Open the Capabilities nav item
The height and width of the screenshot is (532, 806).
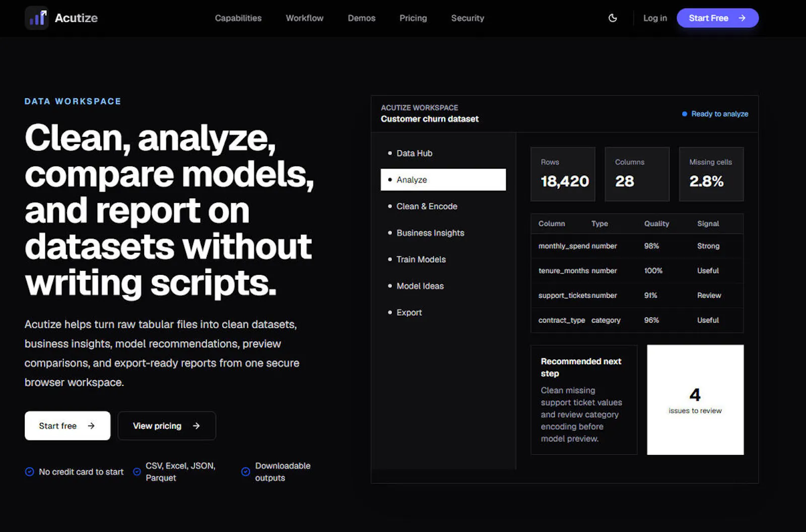(238, 18)
